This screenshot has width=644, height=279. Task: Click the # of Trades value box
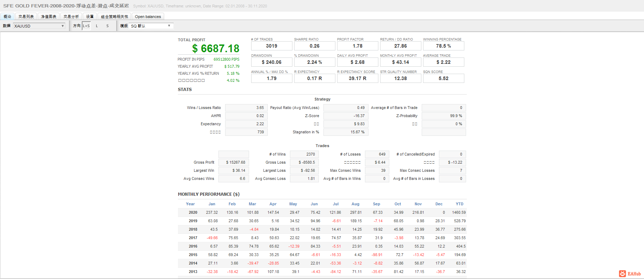(x=272, y=46)
